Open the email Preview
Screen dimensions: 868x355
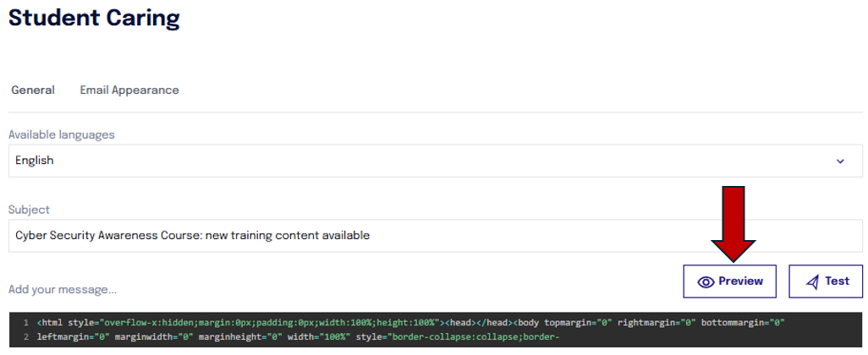pyautogui.click(x=729, y=281)
